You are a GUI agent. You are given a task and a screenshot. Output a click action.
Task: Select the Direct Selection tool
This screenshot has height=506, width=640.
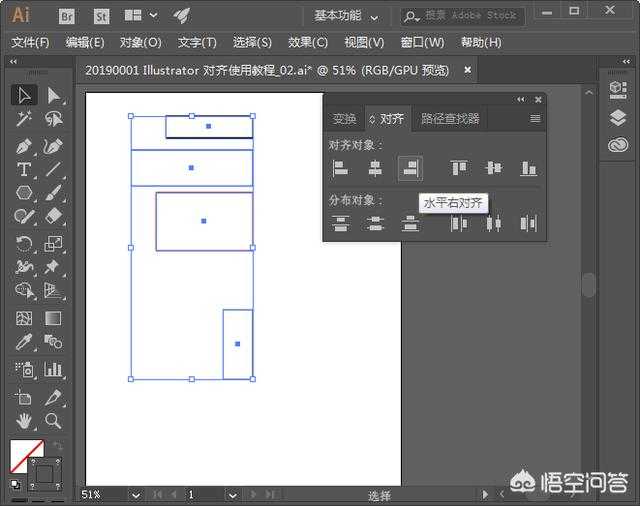tap(53, 95)
